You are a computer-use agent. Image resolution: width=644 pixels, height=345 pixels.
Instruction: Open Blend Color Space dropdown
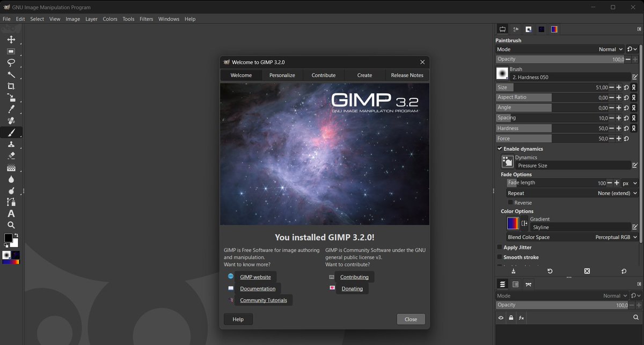pos(573,237)
